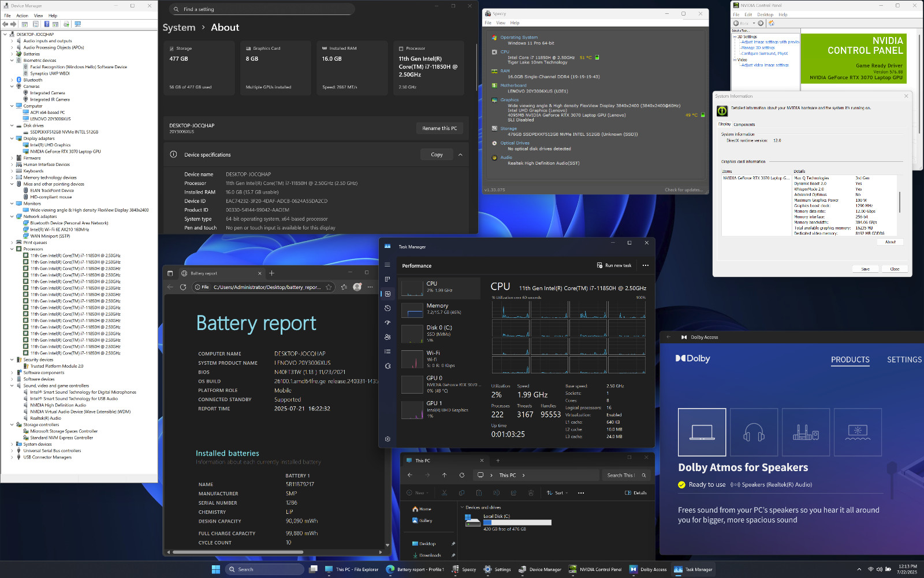Open Processes page icon in Task Manager

pyautogui.click(x=388, y=279)
